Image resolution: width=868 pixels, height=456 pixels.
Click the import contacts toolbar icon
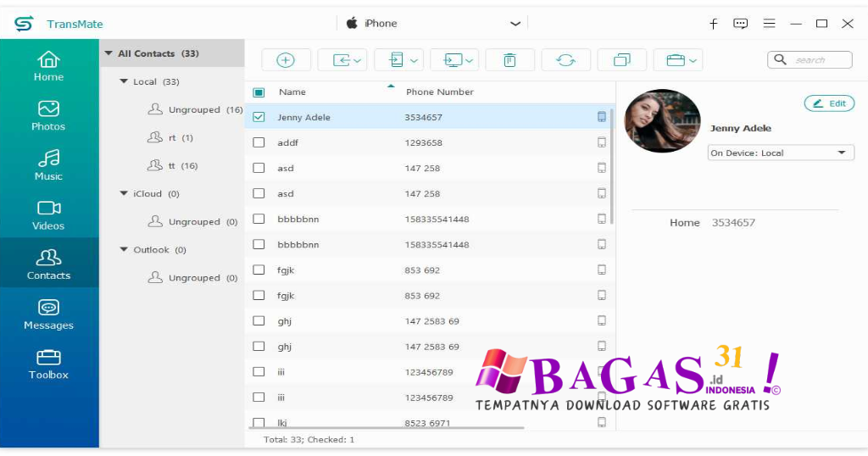341,60
